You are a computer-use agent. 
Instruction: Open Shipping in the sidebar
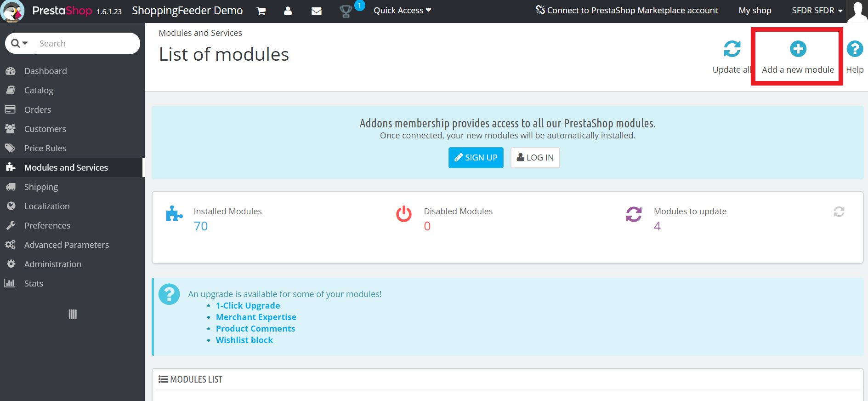72,187
